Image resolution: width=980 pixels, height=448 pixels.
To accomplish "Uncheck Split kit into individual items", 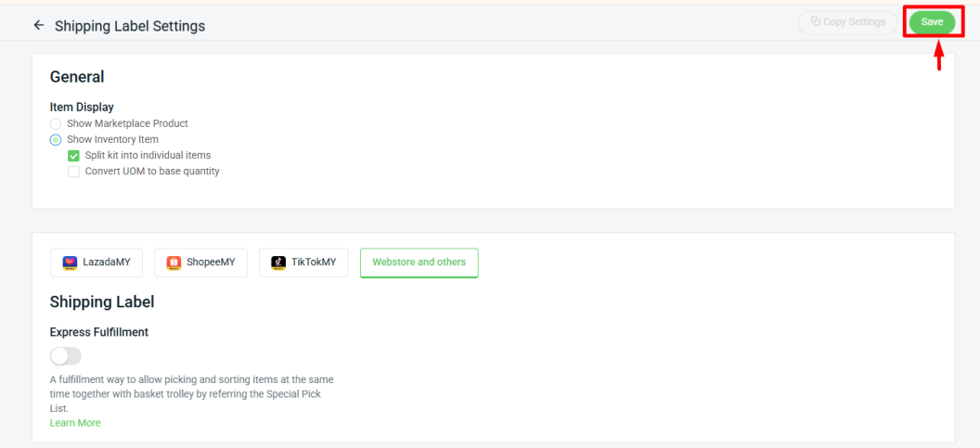I will click(x=74, y=156).
